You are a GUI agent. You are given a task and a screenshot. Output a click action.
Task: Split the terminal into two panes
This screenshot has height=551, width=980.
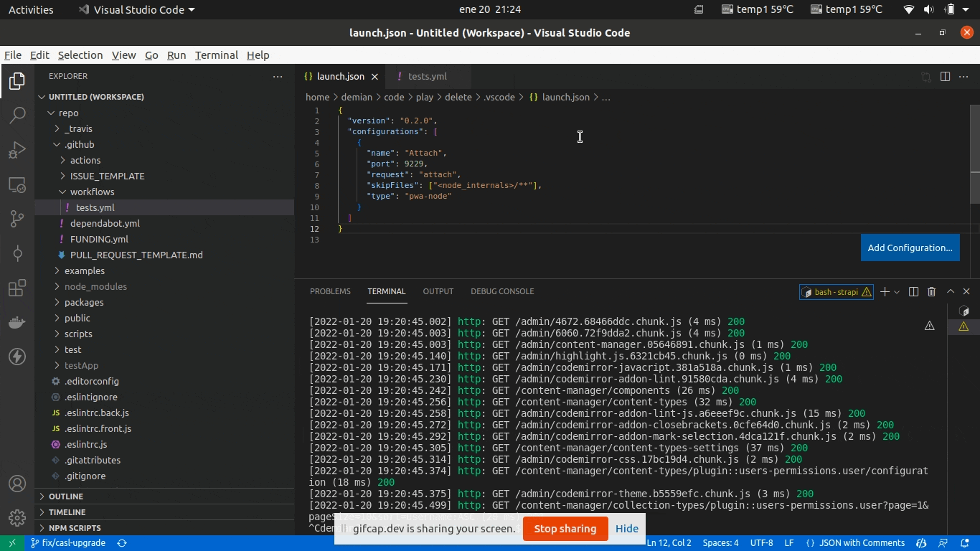[913, 291]
